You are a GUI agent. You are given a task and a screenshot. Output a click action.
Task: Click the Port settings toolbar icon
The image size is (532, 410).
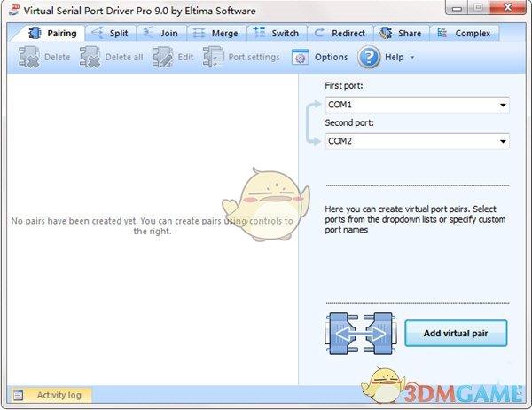(x=214, y=57)
